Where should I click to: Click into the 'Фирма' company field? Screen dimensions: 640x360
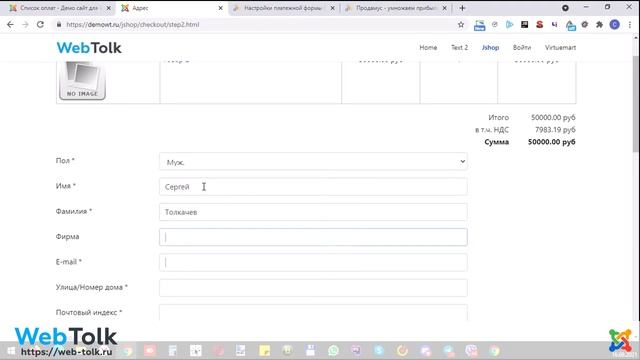point(313,237)
